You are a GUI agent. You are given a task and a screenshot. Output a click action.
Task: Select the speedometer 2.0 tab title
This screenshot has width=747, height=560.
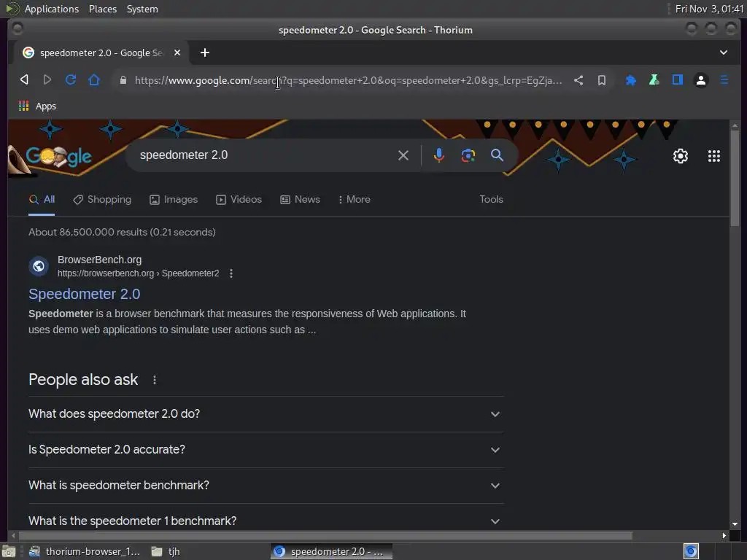[x=101, y=52]
